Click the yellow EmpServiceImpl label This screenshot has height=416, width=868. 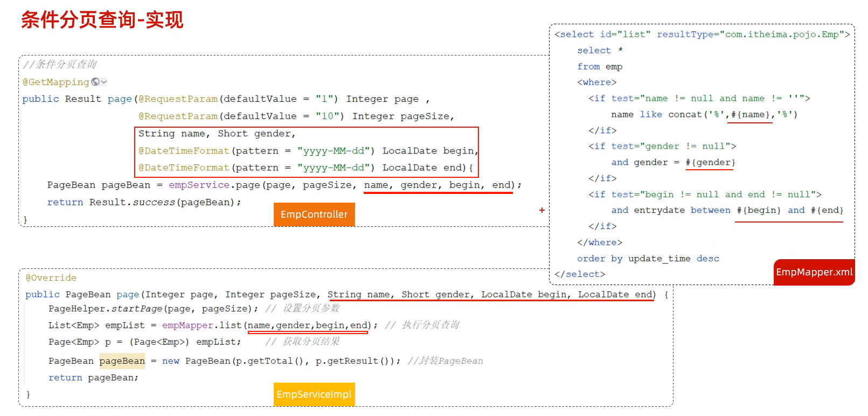314,394
